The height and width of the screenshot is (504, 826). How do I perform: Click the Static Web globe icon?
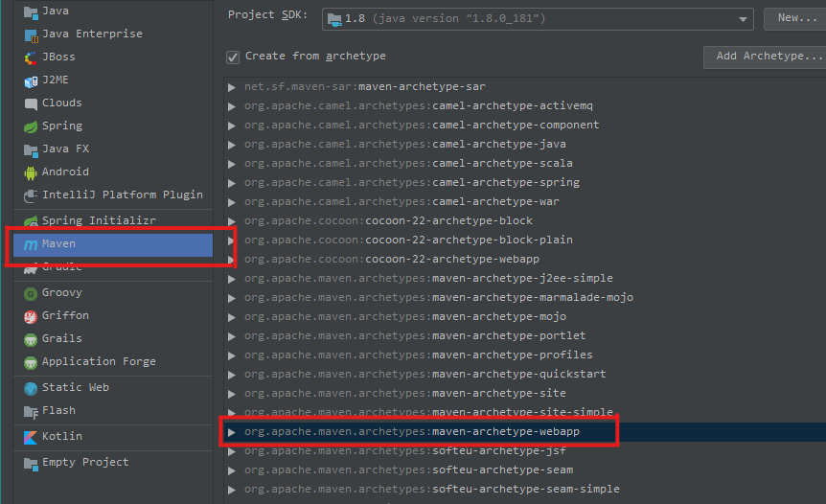(31, 389)
